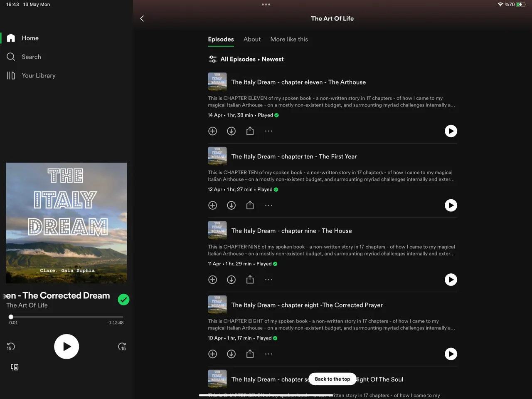Open episode title chapter ten - The First Year
This screenshot has width=532, height=399.
click(294, 156)
